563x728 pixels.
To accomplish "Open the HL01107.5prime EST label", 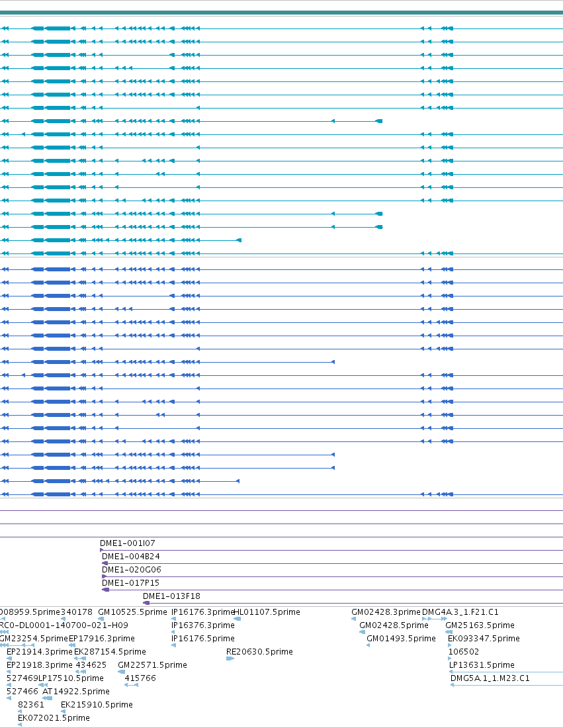I will (x=267, y=612).
